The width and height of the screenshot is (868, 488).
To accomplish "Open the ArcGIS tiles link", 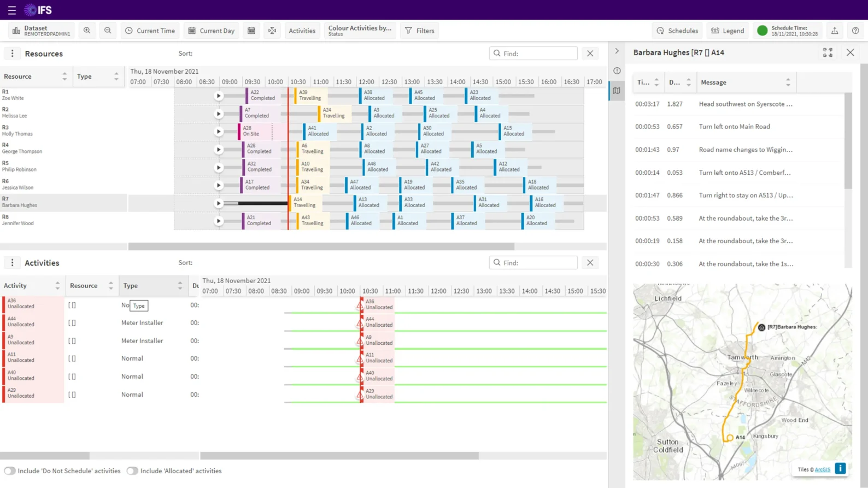I will [x=822, y=469].
